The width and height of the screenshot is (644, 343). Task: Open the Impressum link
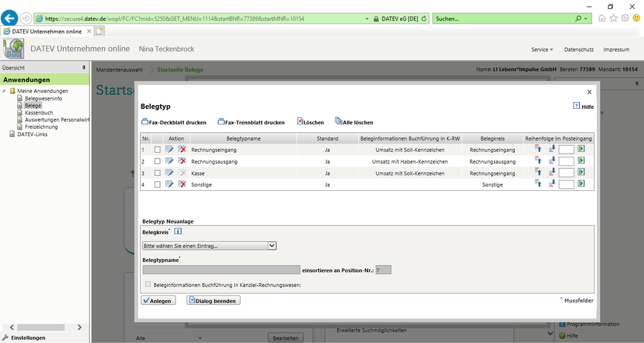click(x=616, y=50)
